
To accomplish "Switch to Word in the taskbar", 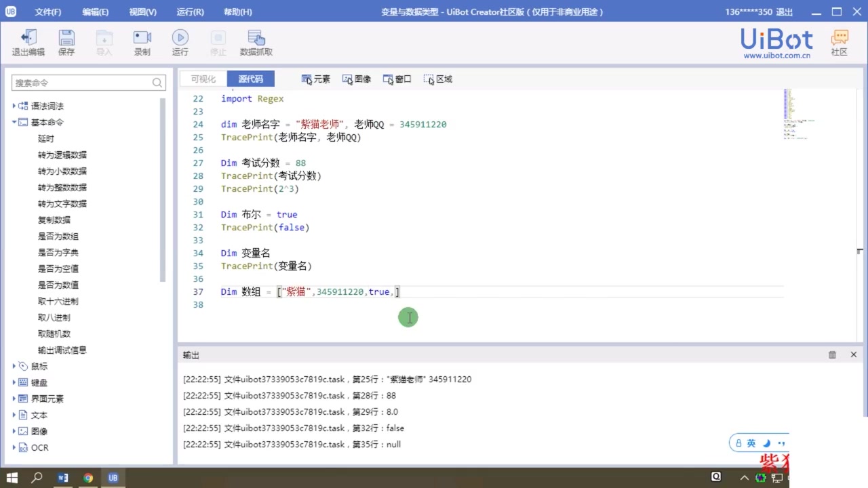I will point(63,478).
